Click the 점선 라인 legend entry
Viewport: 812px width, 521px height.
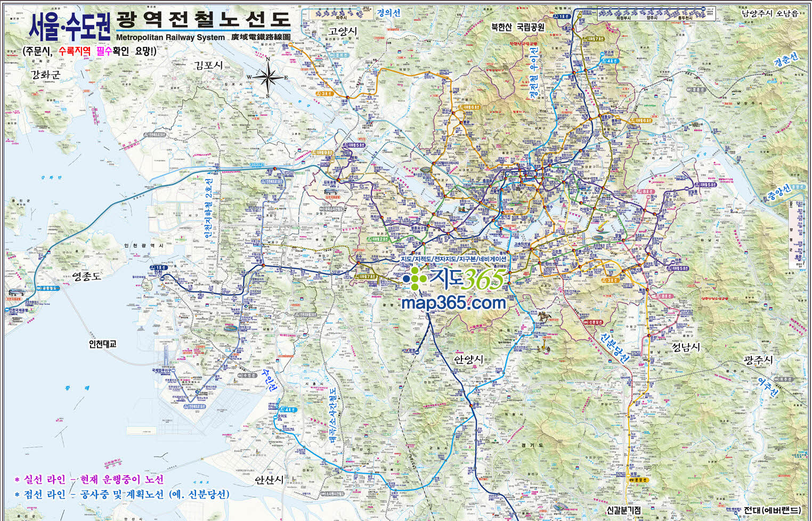(122, 494)
